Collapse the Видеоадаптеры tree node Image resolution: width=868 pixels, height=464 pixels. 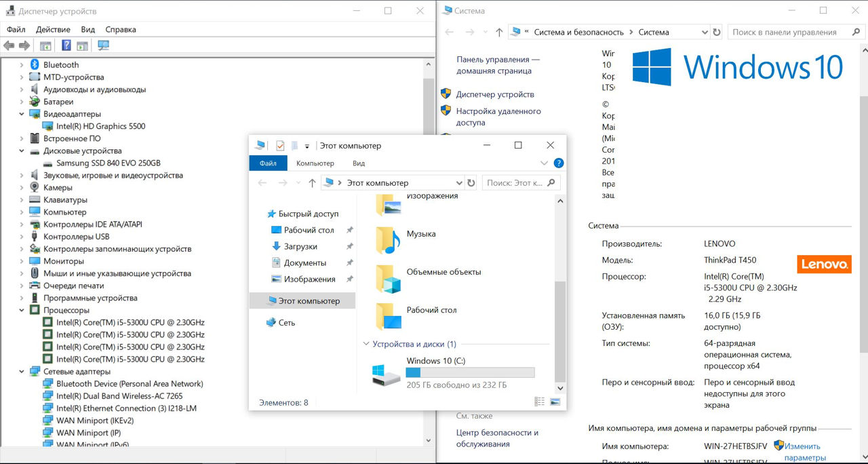tap(22, 114)
